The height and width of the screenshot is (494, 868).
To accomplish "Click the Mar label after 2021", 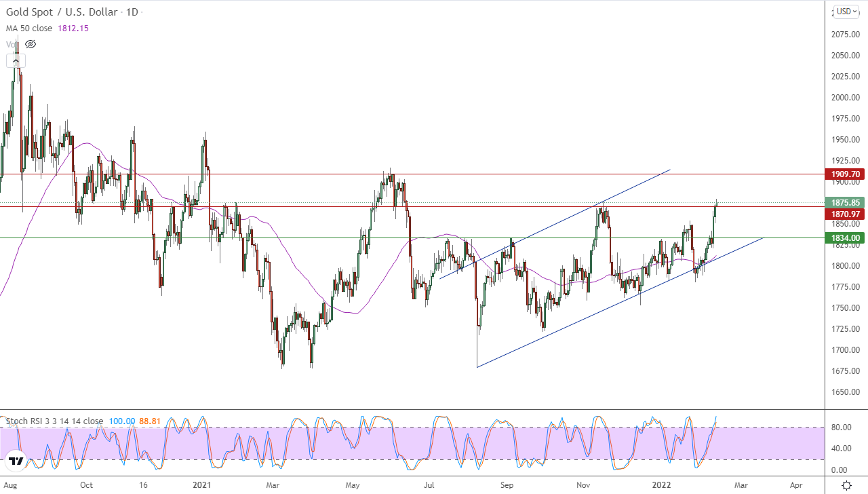I will click(x=273, y=485).
